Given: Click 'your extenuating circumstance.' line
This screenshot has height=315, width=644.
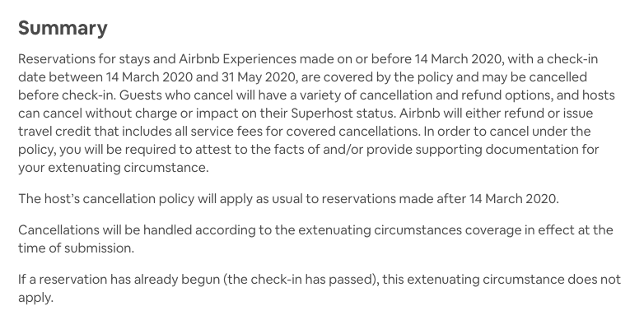Looking at the screenshot, I should [x=114, y=167].
